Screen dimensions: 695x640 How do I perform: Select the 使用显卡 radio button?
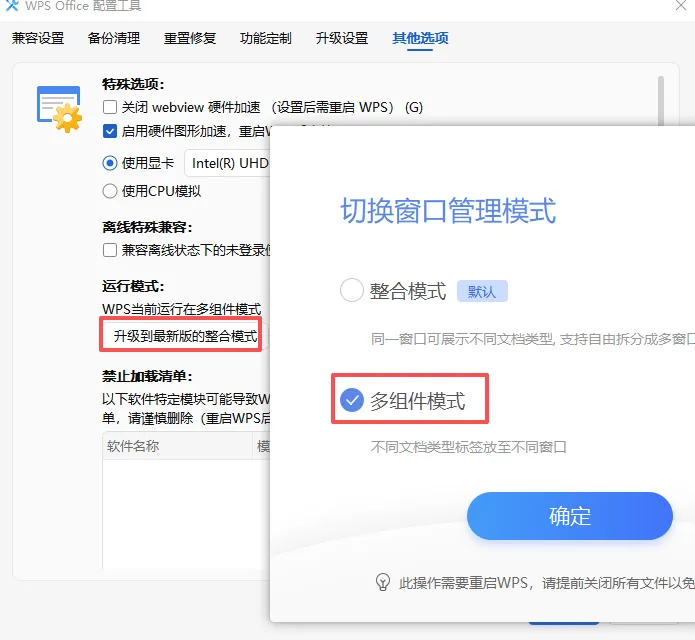pyautogui.click(x=109, y=163)
